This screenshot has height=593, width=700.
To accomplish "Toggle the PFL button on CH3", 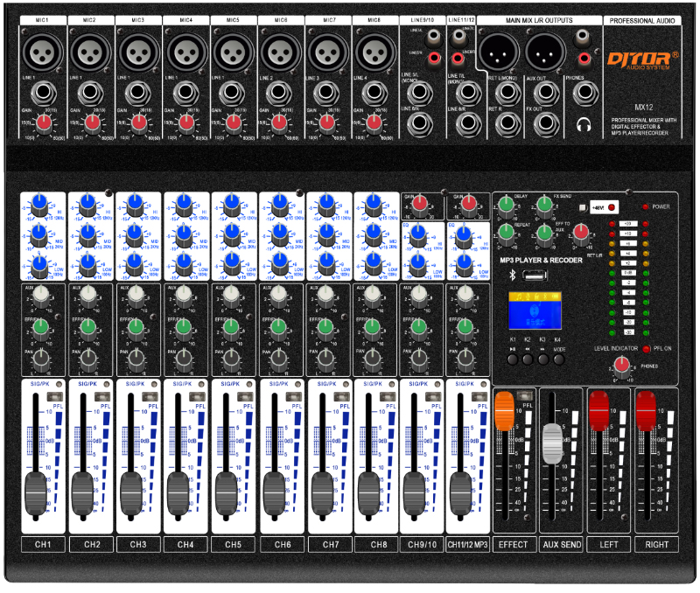I will coord(150,396).
